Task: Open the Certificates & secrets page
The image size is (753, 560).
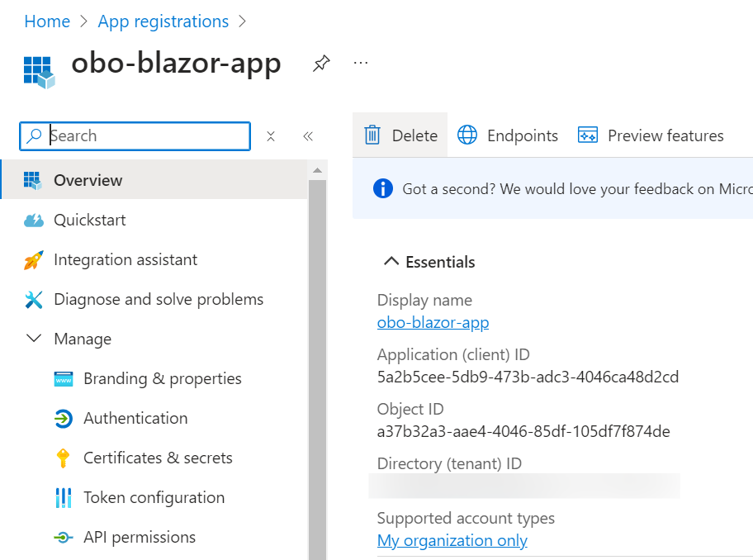Action: (154, 458)
